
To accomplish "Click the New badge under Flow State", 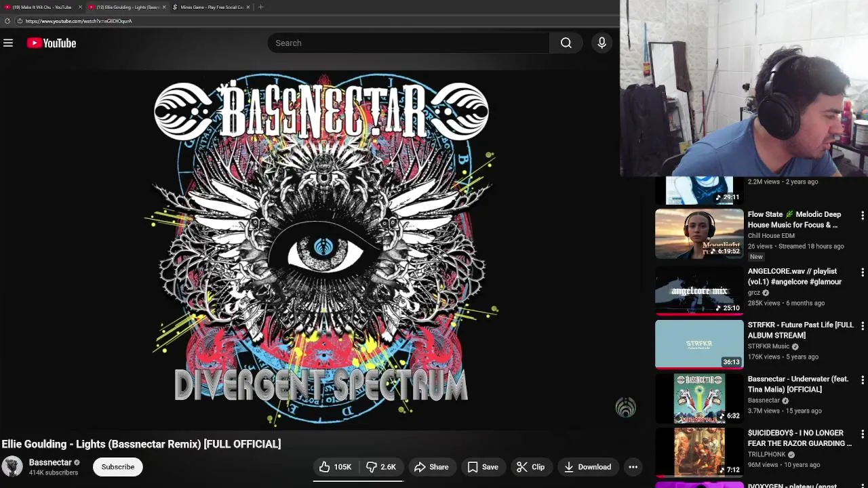I will click(756, 257).
